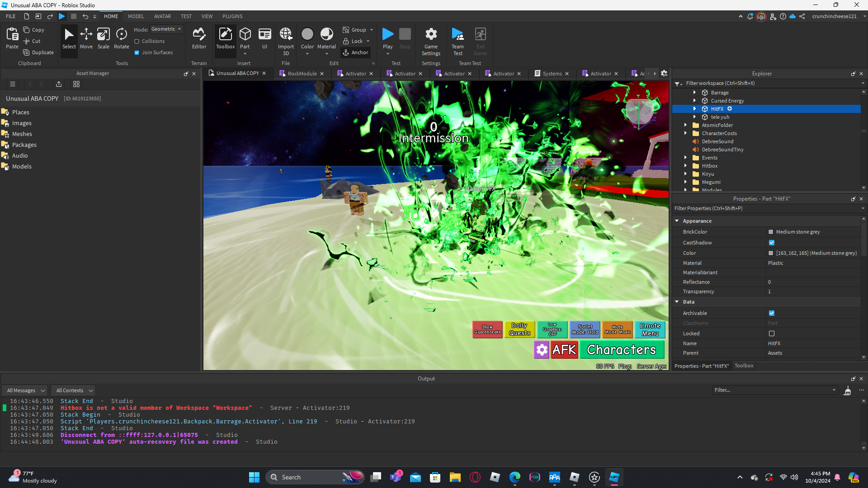Expand the Group dropdown arrow

[372, 30]
